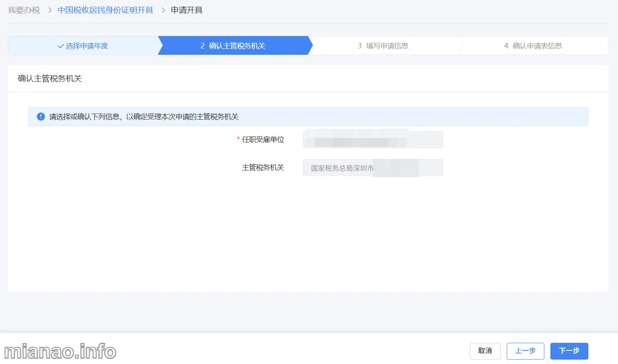Proceed with the 下一步 button

(x=569, y=351)
